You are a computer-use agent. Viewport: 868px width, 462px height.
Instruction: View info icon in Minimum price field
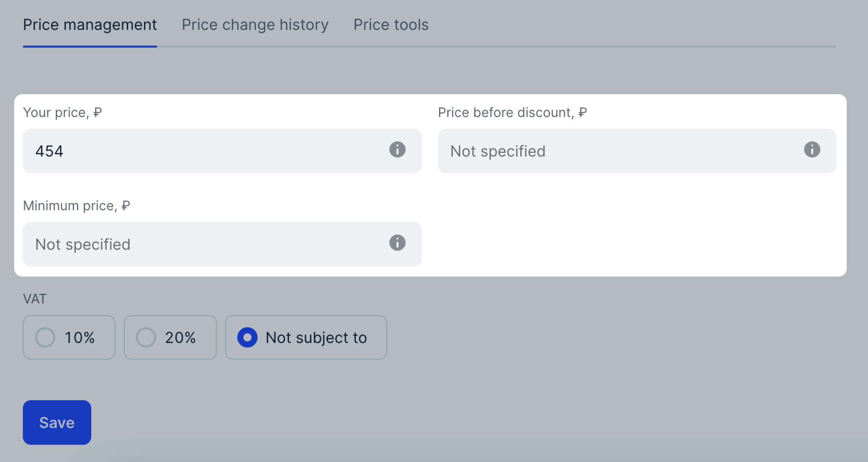[397, 243]
